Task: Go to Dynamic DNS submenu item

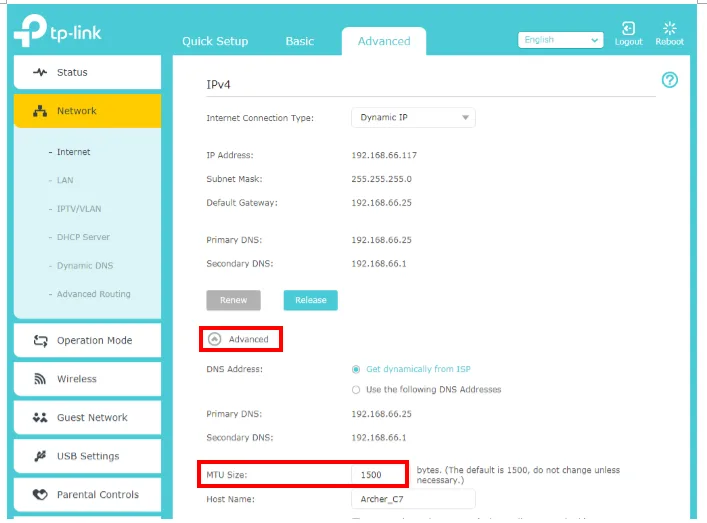Action: (85, 266)
